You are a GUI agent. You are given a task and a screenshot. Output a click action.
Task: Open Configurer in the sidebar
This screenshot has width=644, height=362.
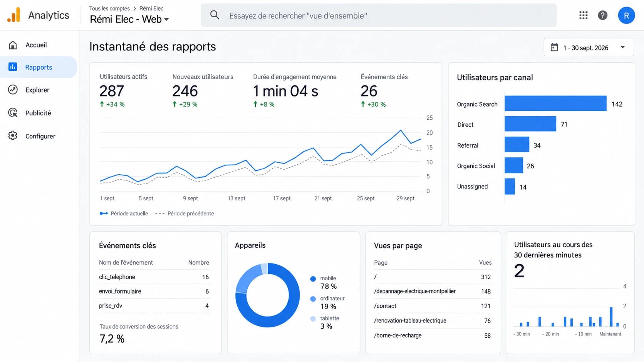(39, 136)
